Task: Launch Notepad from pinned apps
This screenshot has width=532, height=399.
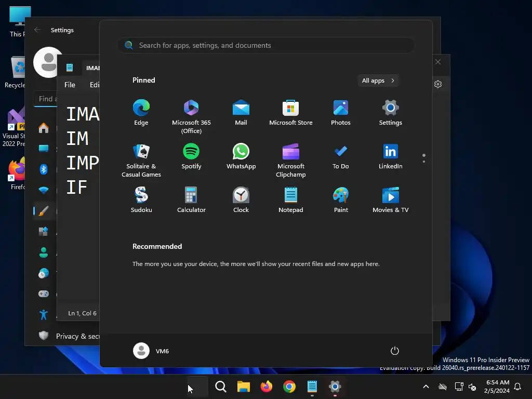Action: pyautogui.click(x=291, y=200)
